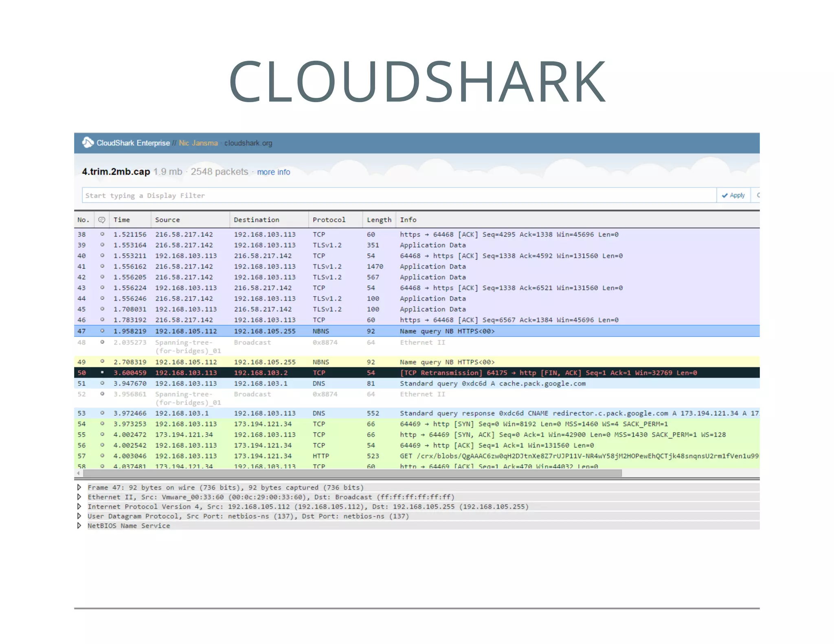Image resolution: width=834 pixels, height=644 pixels.
Task: Click into the Display Filter input field
Action: pos(398,195)
